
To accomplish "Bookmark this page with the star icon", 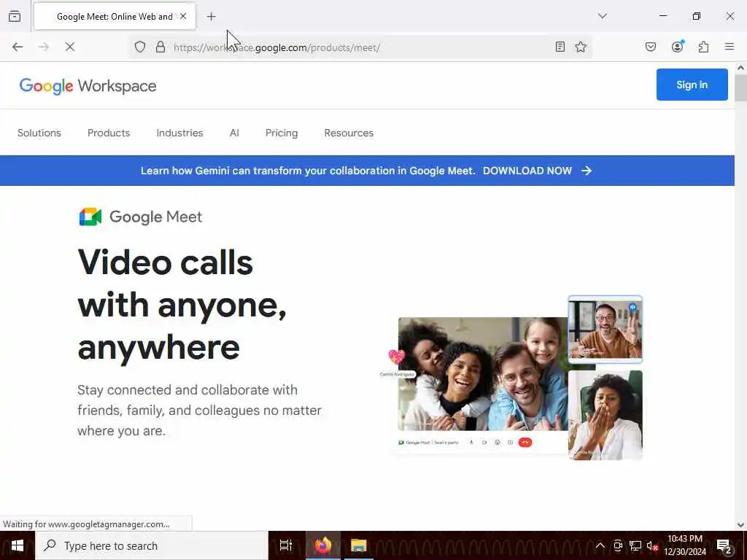I will click(x=580, y=47).
